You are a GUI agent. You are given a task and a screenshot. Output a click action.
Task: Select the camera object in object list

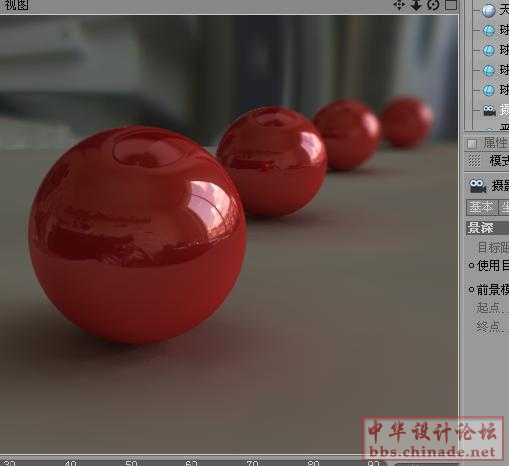tap(489, 110)
